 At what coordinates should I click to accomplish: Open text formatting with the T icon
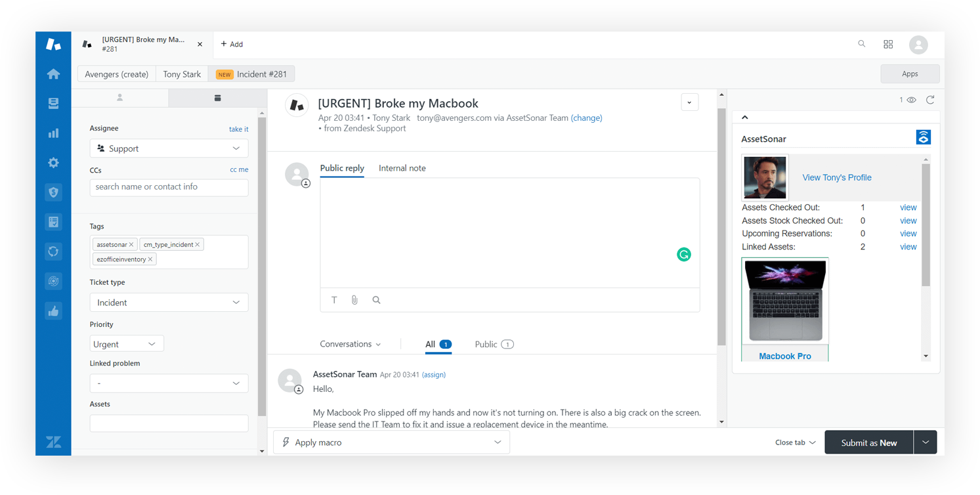[x=334, y=299]
